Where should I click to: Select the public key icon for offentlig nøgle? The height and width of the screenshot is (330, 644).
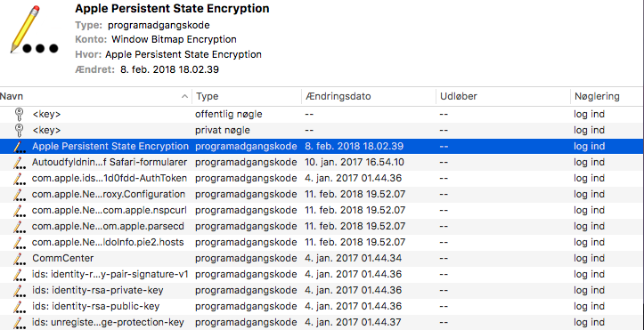(19, 115)
